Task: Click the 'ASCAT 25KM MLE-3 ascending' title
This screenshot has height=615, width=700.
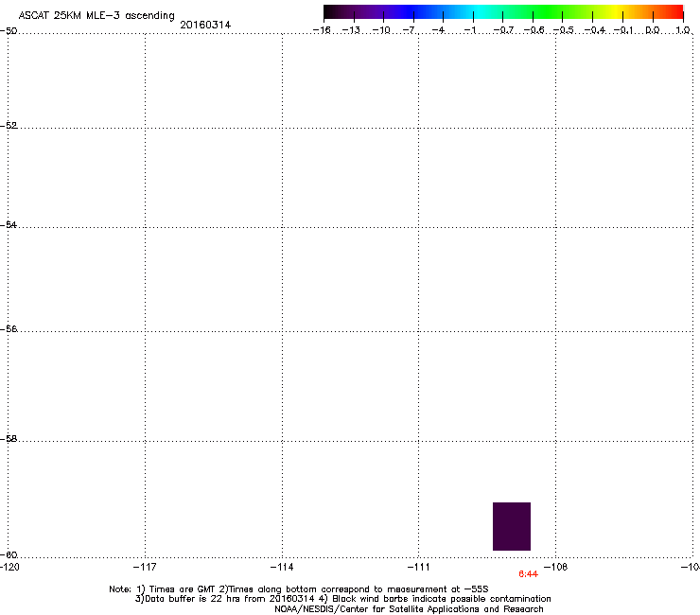Action: (96, 16)
